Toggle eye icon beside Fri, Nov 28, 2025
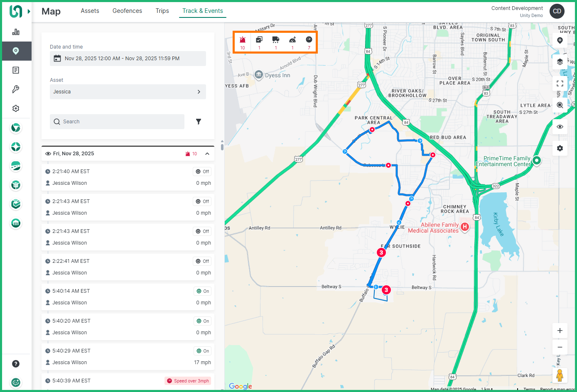The height and width of the screenshot is (392, 577). 48,154
